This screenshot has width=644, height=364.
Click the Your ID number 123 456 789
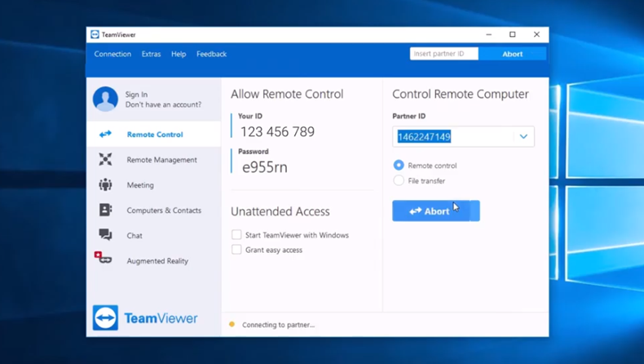tap(278, 131)
